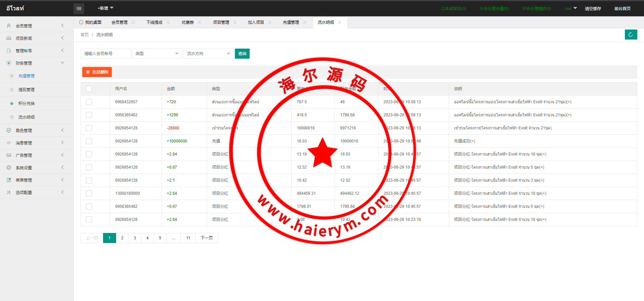
Task: Click the 会员管理 user icon in sidebar
Action: 9,26
